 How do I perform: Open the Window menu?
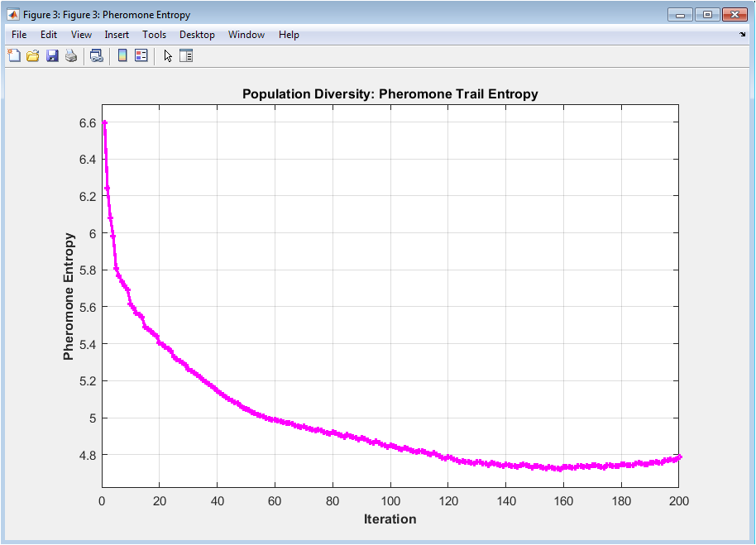[x=246, y=35]
